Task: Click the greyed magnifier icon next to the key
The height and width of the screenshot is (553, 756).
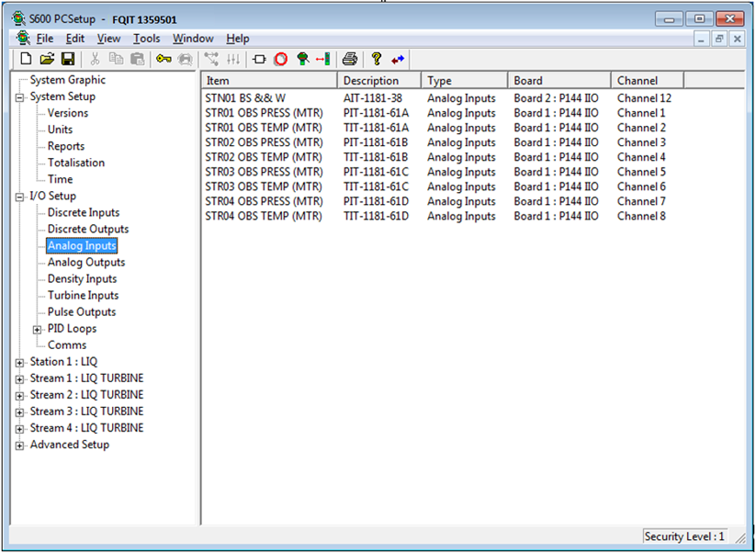Action: pyautogui.click(x=186, y=60)
